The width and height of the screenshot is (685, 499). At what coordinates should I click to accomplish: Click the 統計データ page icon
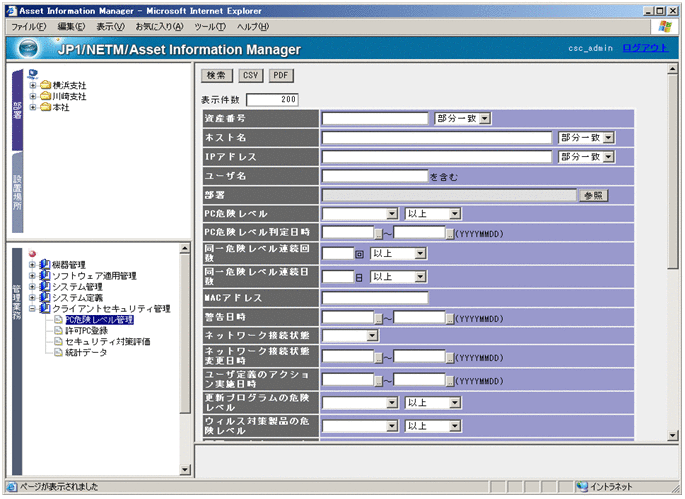57,353
